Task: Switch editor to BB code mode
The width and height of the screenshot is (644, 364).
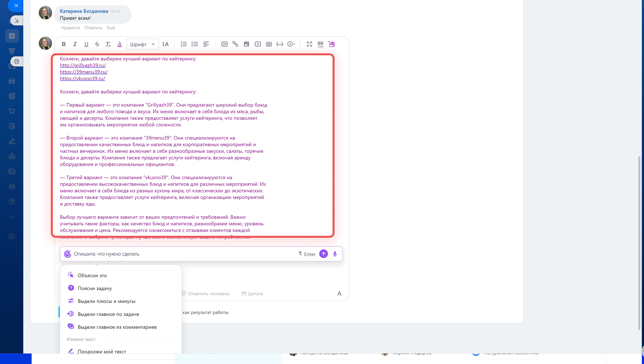Action: click(320, 44)
